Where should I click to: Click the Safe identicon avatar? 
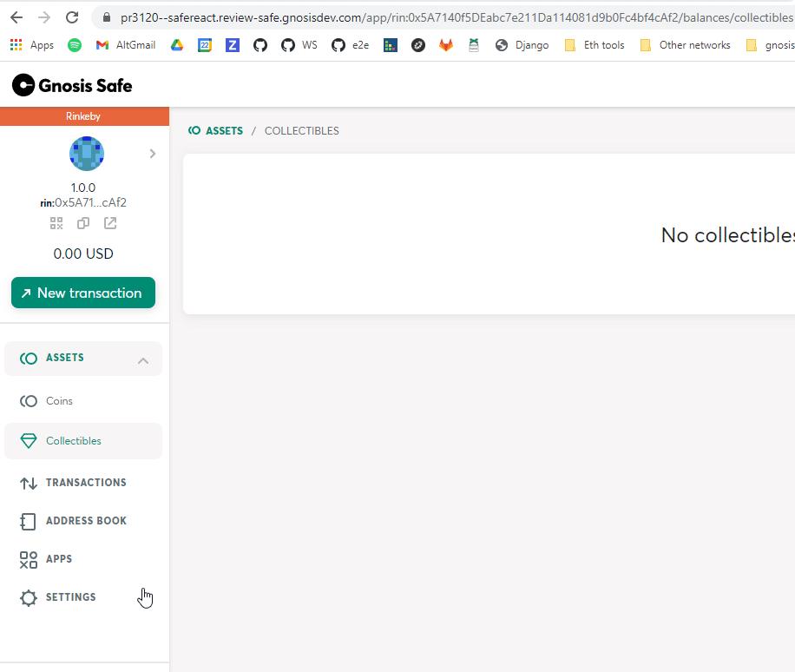coord(87,153)
